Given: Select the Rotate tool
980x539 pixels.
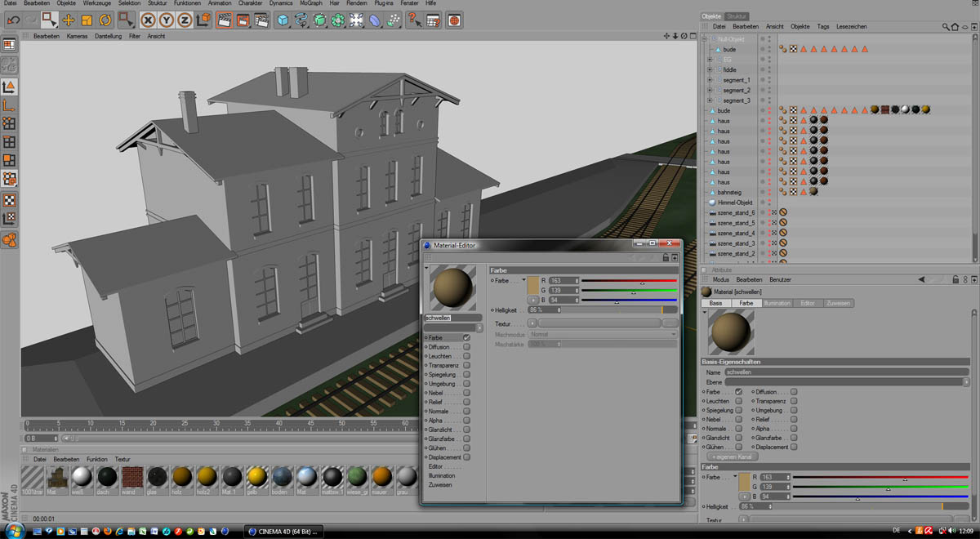Looking at the screenshot, I should pyautogui.click(x=105, y=20).
